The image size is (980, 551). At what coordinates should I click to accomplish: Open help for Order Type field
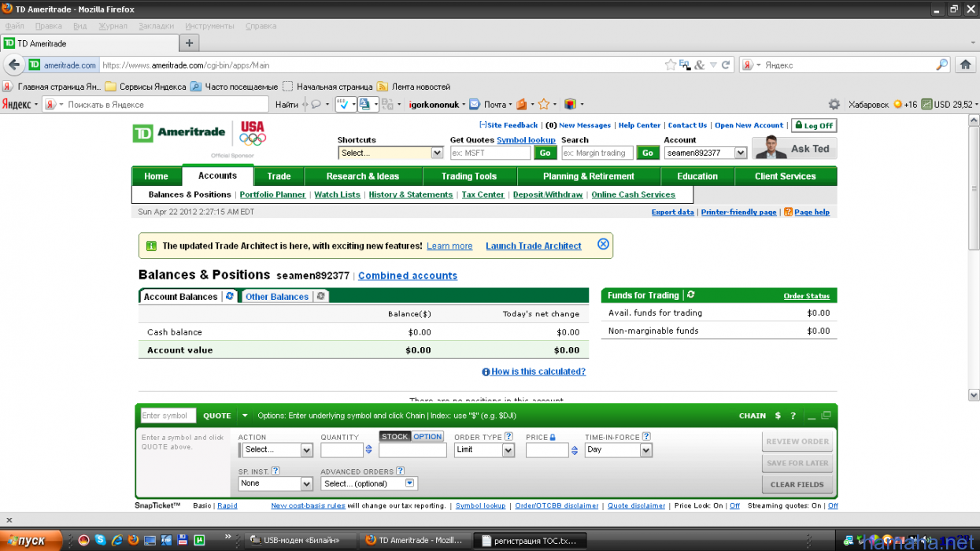[x=508, y=436]
